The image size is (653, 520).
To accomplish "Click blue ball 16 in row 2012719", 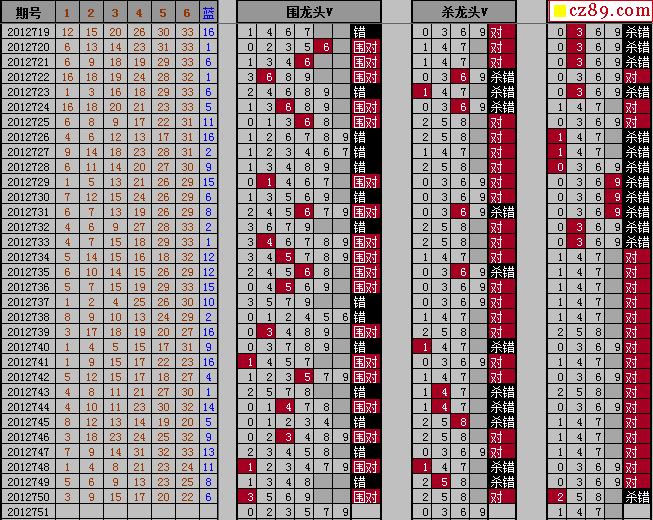I will (208, 32).
